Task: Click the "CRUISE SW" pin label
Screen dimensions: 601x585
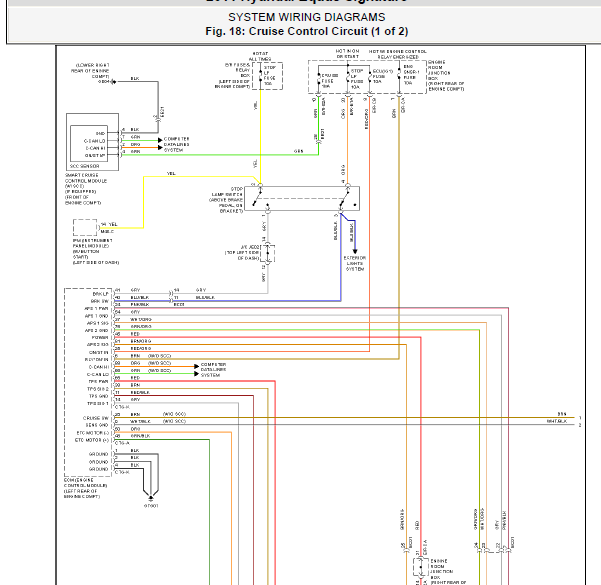Action: (x=96, y=418)
